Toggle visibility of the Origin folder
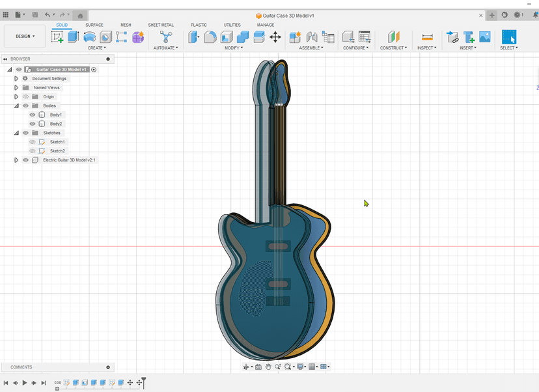 click(26, 96)
